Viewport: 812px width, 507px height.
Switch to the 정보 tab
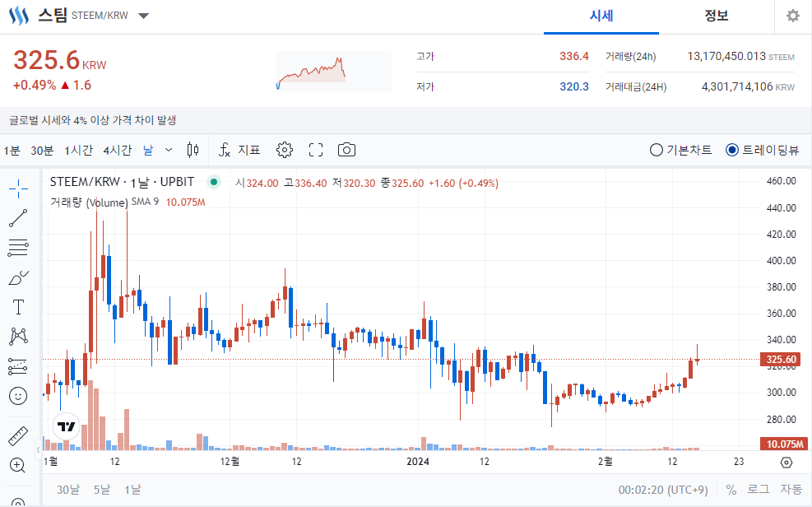[x=717, y=16]
